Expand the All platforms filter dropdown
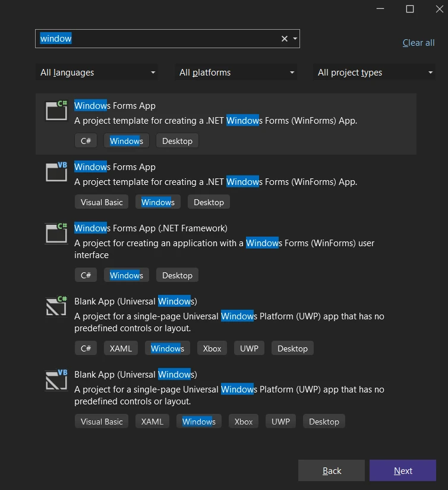Viewport: 448px width, 490px height. pos(236,73)
